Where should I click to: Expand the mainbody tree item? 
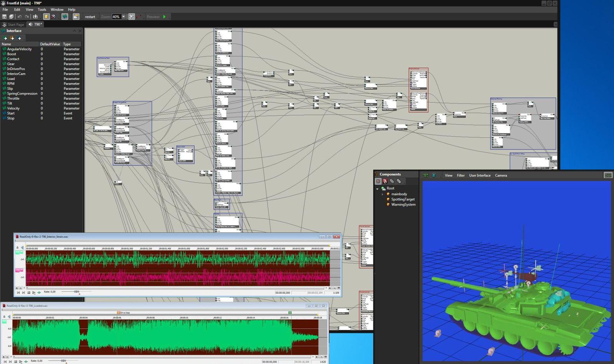point(382,194)
